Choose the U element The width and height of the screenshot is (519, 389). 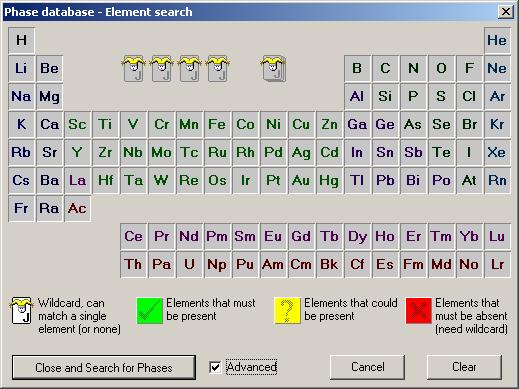point(189,264)
